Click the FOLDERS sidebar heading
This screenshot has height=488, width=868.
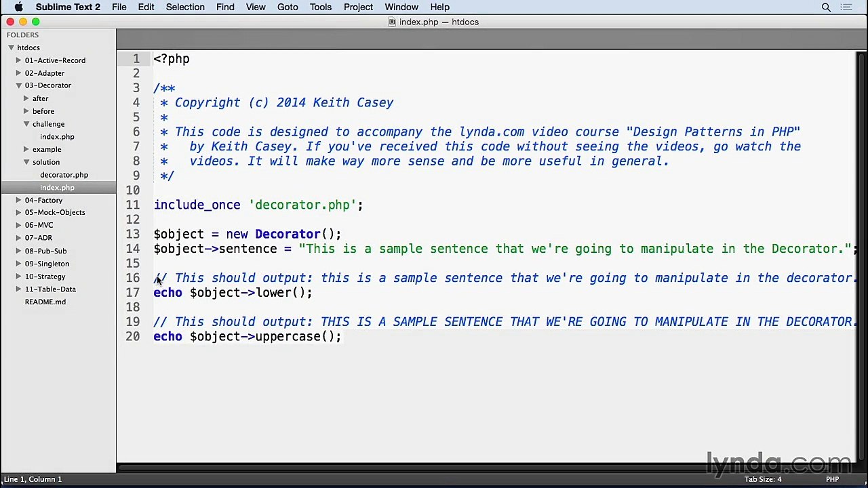pyautogui.click(x=22, y=35)
